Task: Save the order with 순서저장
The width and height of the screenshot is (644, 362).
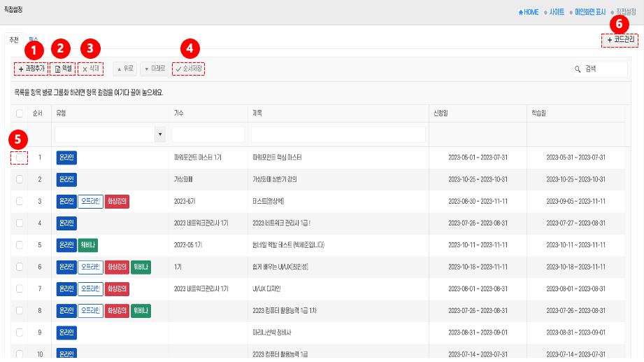Action: (x=188, y=69)
